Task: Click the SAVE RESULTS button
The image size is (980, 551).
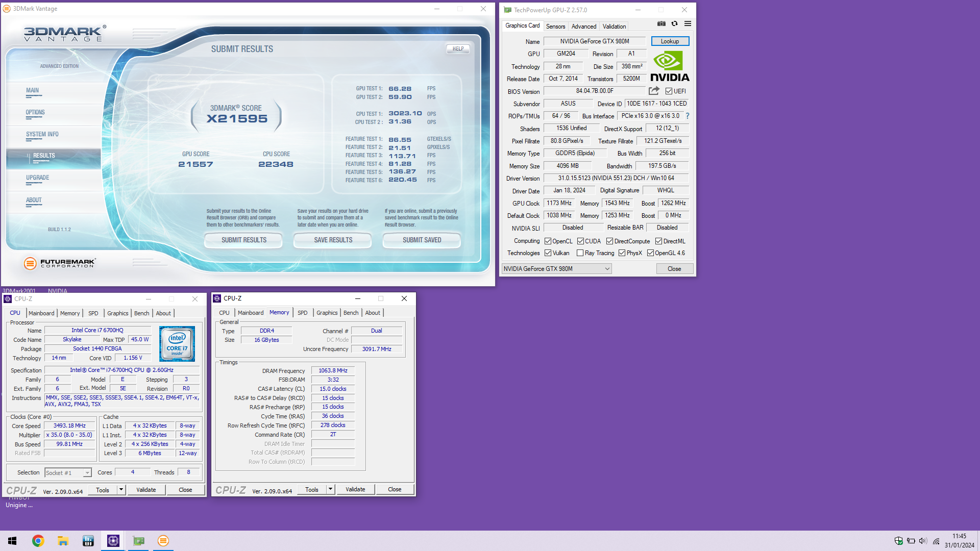Action: click(333, 240)
